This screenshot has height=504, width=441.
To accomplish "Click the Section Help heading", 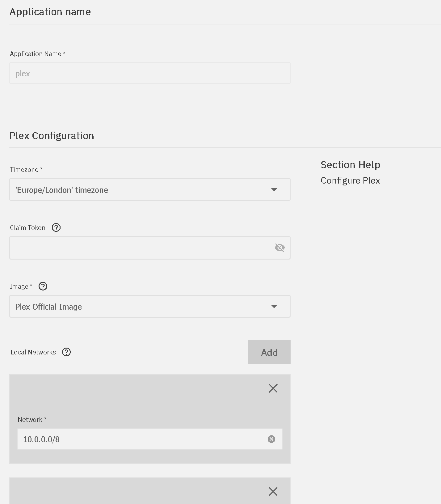I will click(x=350, y=165).
